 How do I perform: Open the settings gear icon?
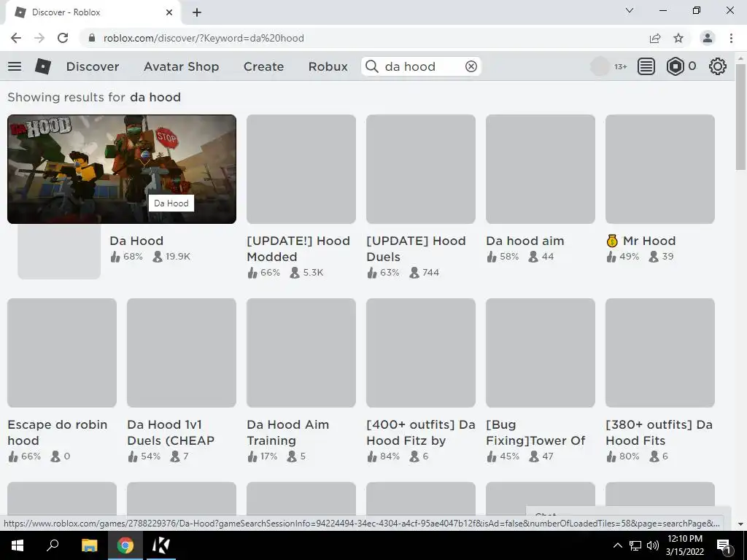[718, 66]
